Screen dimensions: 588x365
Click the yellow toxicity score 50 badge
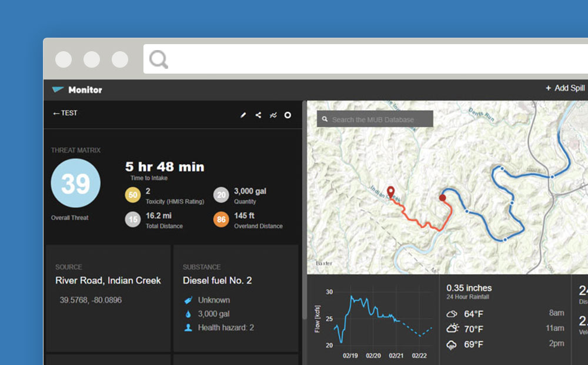pyautogui.click(x=133, y=195)
